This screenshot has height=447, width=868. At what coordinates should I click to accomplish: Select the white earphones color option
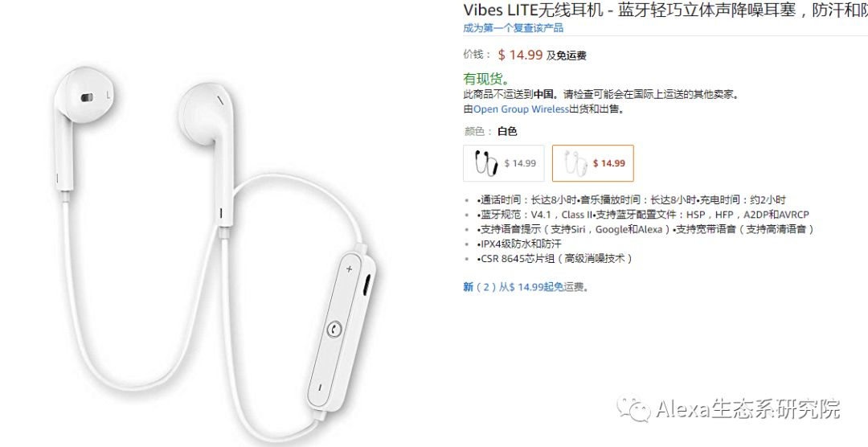(593, 163)
